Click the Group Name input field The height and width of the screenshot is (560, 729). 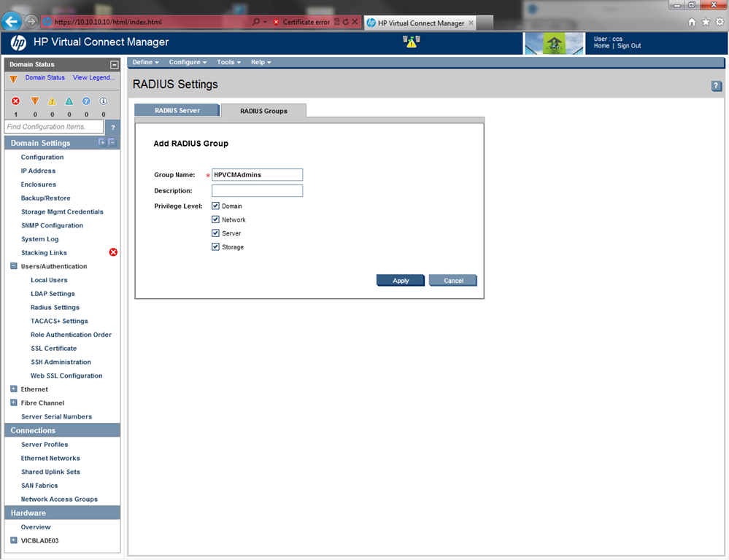(257, 175)
